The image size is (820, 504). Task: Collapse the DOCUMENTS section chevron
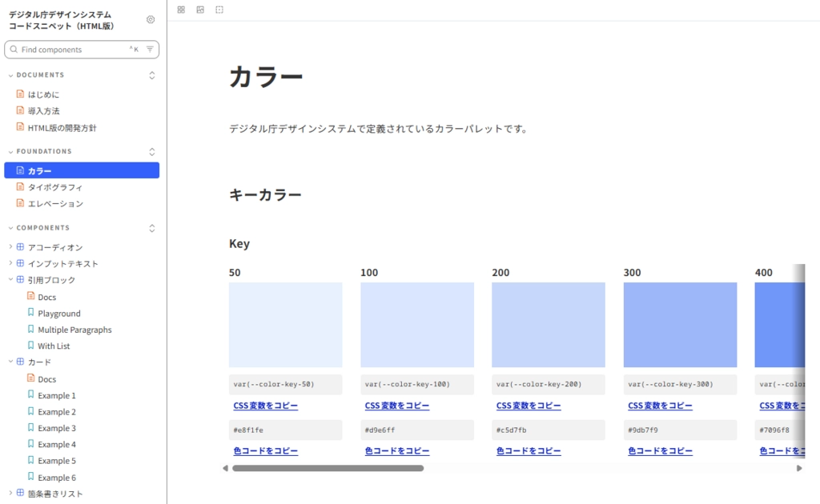click(10, 75)
